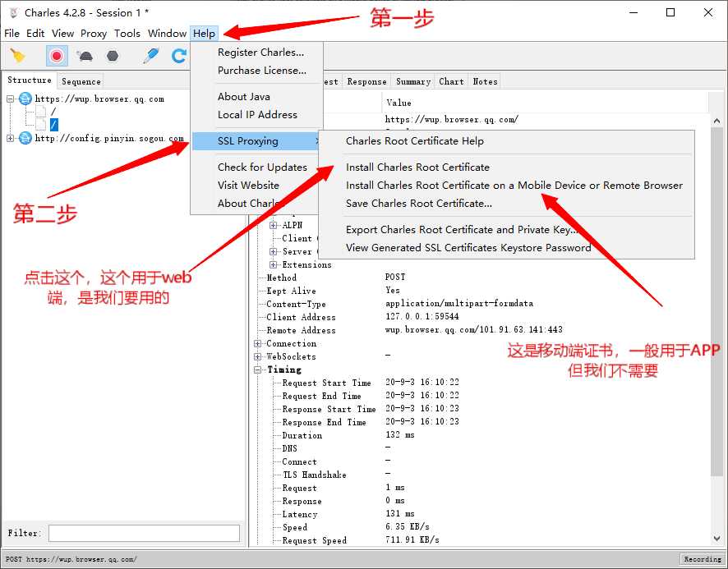Screen dimensions: 728x569
Task: Click the scrollbar up arrow in details pane
Action: 716,121
